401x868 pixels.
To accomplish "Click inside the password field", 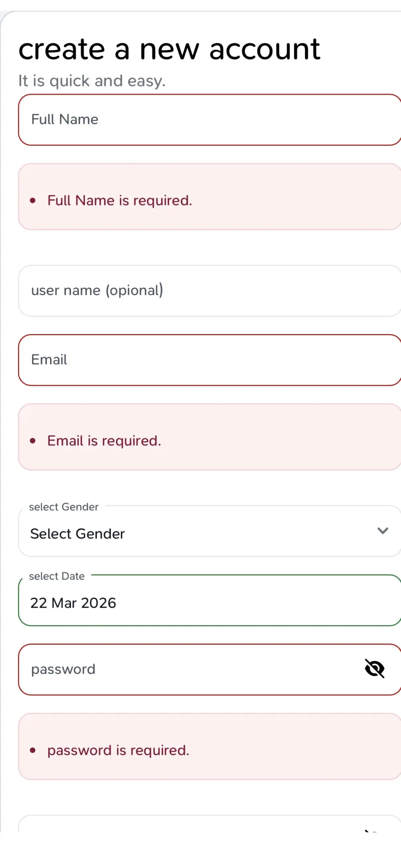I will point(160,668).
